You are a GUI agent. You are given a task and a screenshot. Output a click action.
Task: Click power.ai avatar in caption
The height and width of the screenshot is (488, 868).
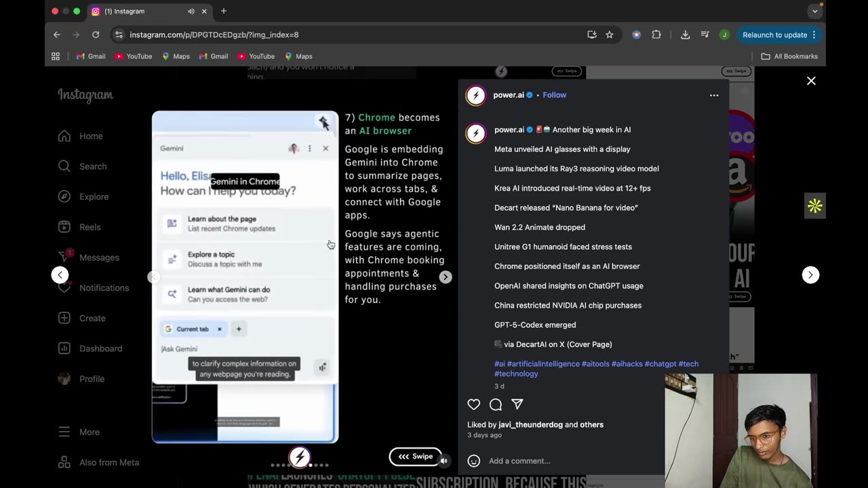click(476, 134)
